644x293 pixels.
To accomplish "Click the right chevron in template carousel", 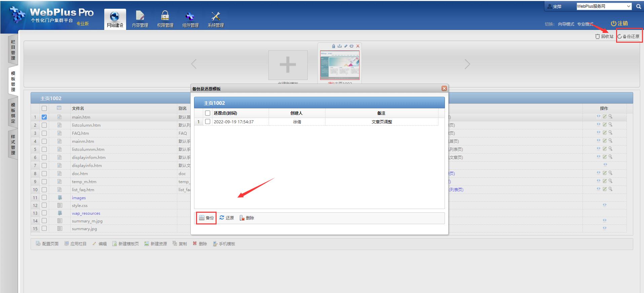I will [467, 64].
